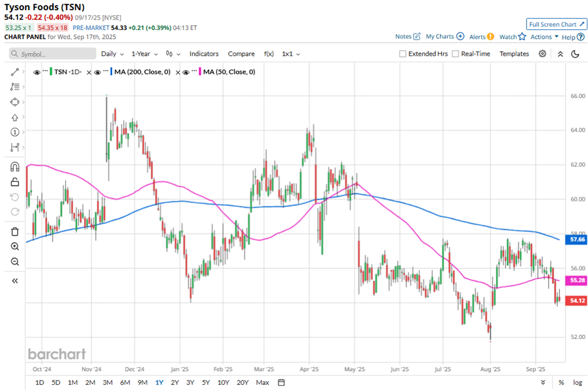Viewport: 588px width, 391px height.
Task: Open the candlestick chart type dropdown
Action: [173, 54]
